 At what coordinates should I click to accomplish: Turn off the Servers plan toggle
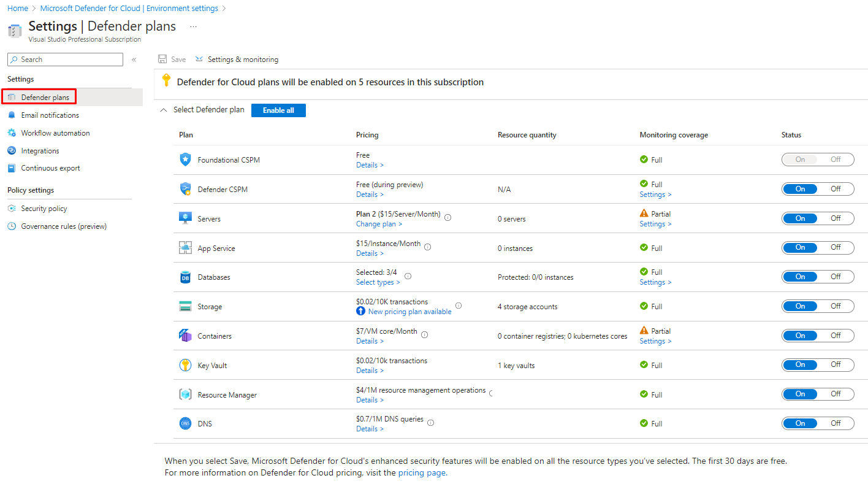pyautogui.click(x=835, y=218)
